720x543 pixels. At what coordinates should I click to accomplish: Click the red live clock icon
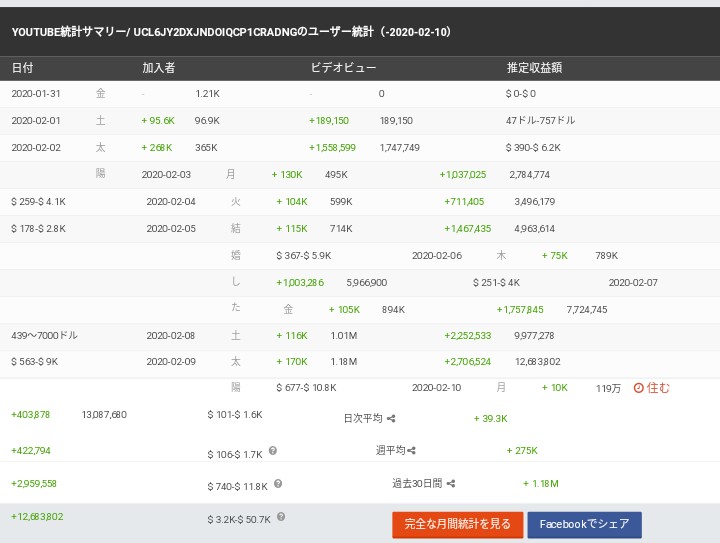638,388
